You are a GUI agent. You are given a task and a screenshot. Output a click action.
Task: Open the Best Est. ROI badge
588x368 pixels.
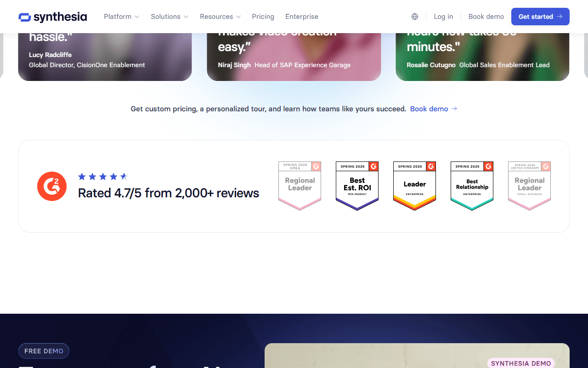(357, 186)
